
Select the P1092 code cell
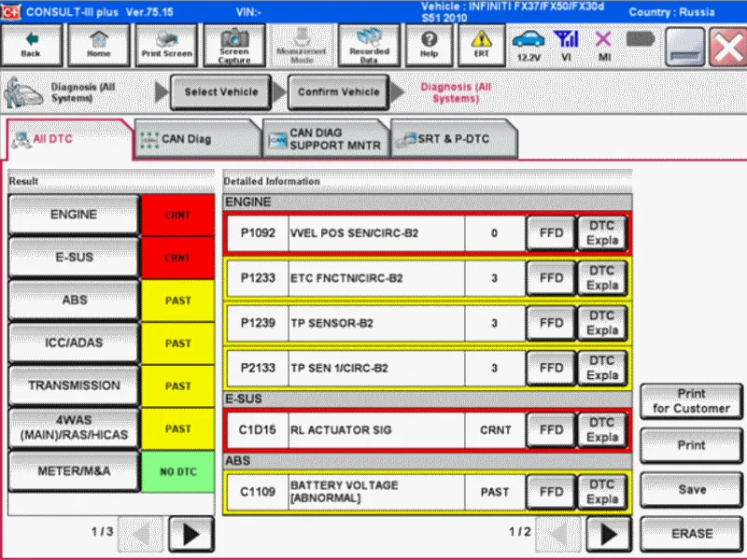[258, 233]
